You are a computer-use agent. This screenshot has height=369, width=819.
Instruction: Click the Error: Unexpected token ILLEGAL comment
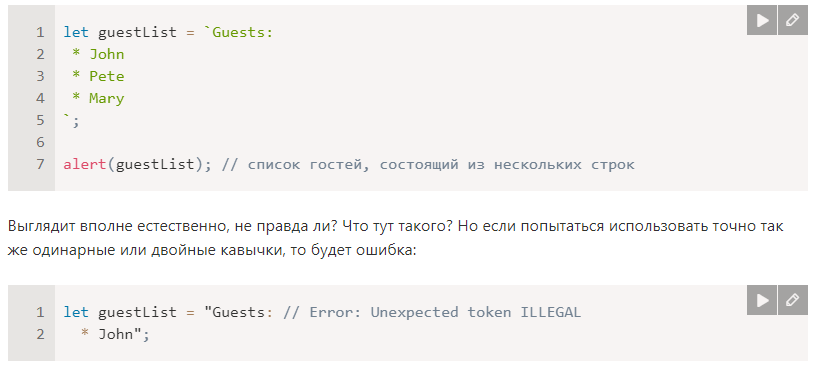click(432, 312)
